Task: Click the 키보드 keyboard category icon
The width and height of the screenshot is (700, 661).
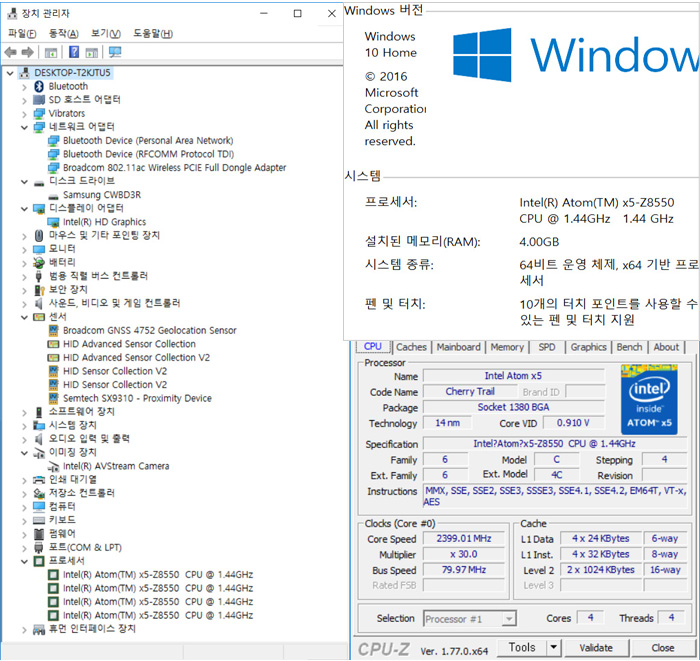Action: (x=39, y=520)
